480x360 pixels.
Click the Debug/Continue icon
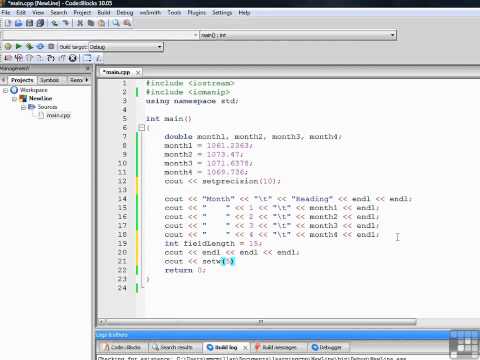(8, 58)
